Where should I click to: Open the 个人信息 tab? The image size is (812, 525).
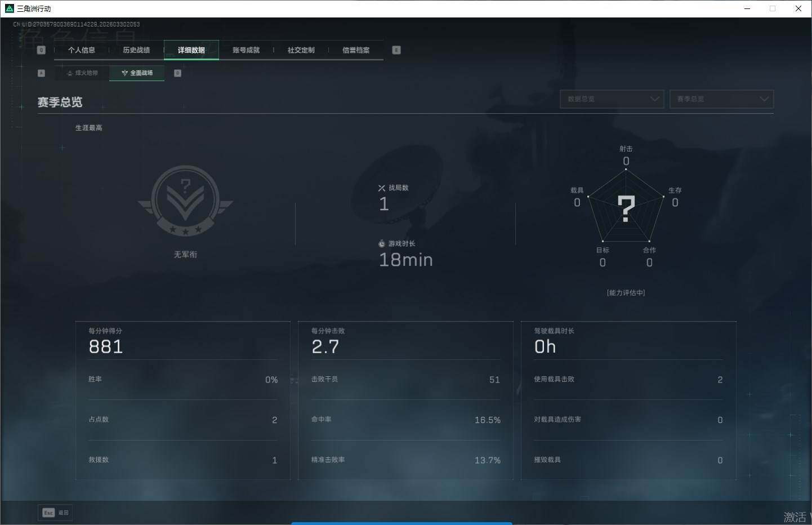point(82,50)
